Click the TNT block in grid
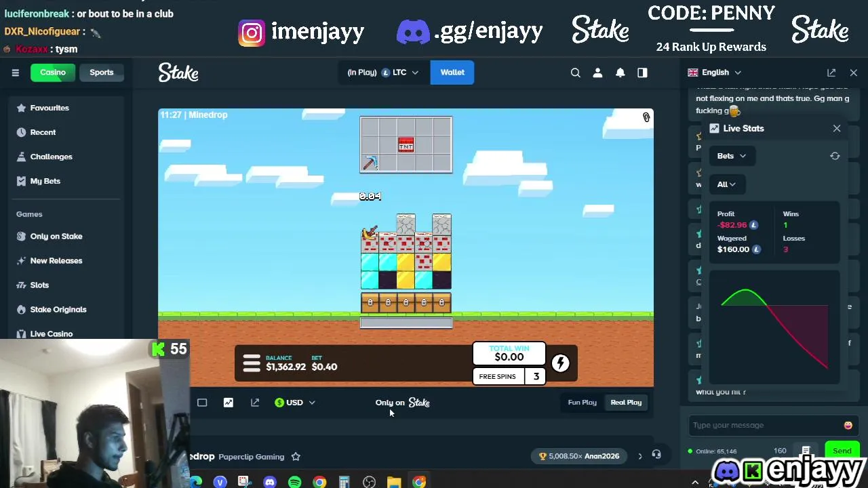 point(406,145)
